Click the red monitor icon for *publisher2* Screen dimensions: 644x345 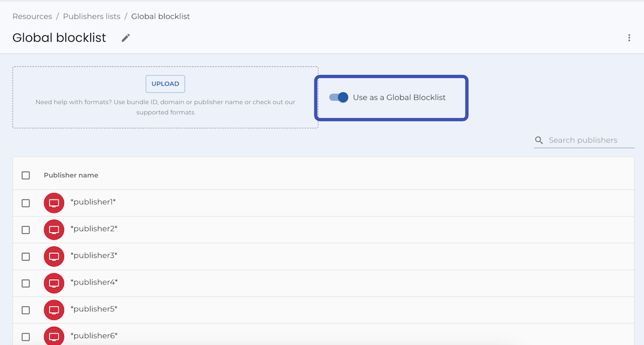[x=54, y=230]
